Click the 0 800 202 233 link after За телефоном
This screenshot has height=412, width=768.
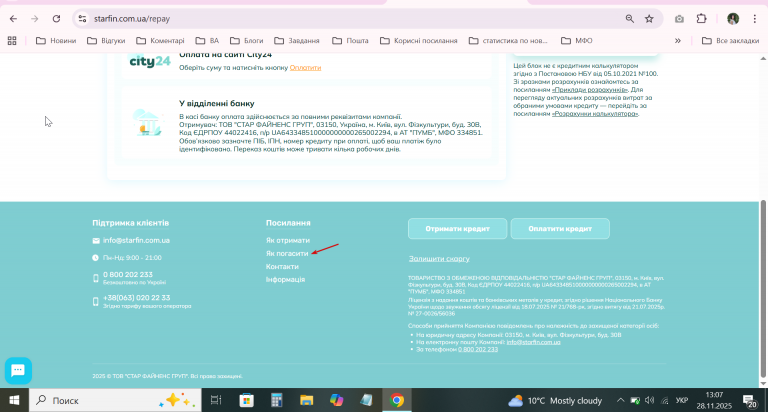[x=478, y=349]
